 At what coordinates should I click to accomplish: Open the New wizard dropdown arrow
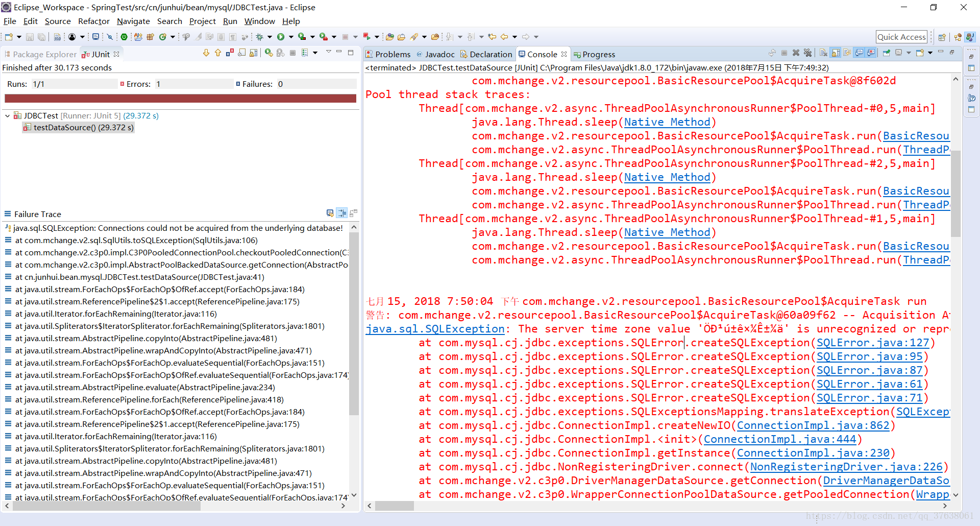(19, 37)
